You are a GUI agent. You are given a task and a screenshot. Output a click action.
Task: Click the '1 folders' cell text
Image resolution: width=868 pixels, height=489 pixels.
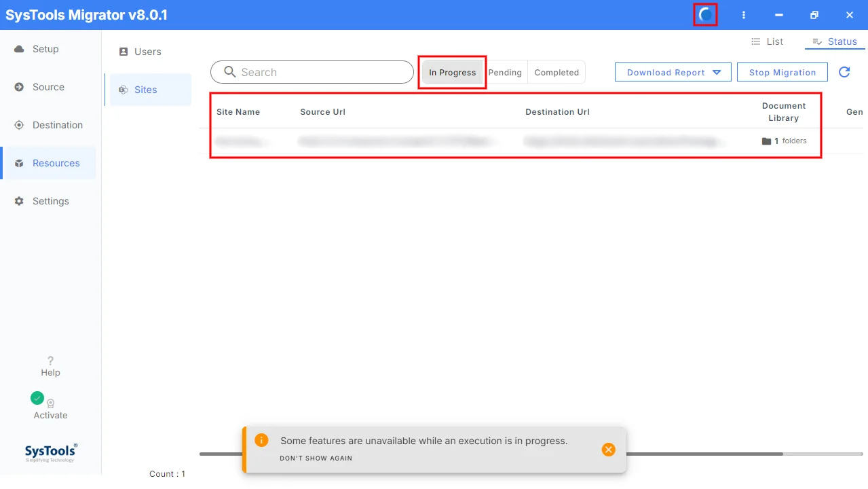791,141
